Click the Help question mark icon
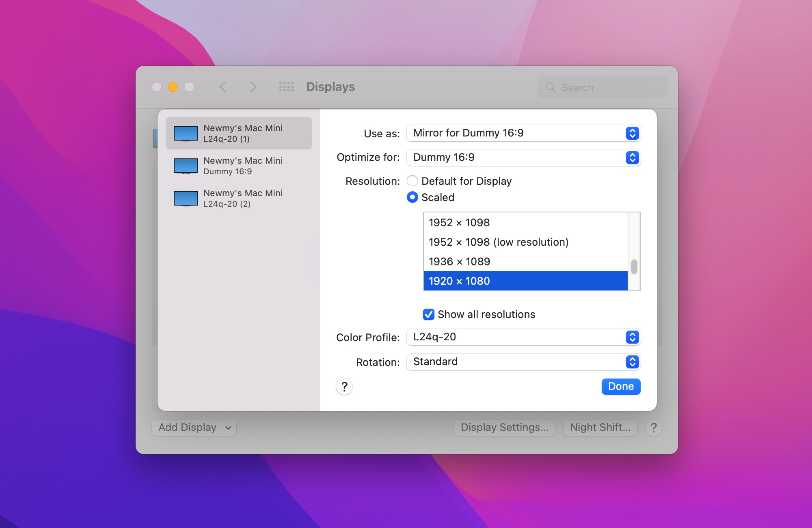This screenshot has width=812, height=528. pyautogui.click(x=344, y=386)
